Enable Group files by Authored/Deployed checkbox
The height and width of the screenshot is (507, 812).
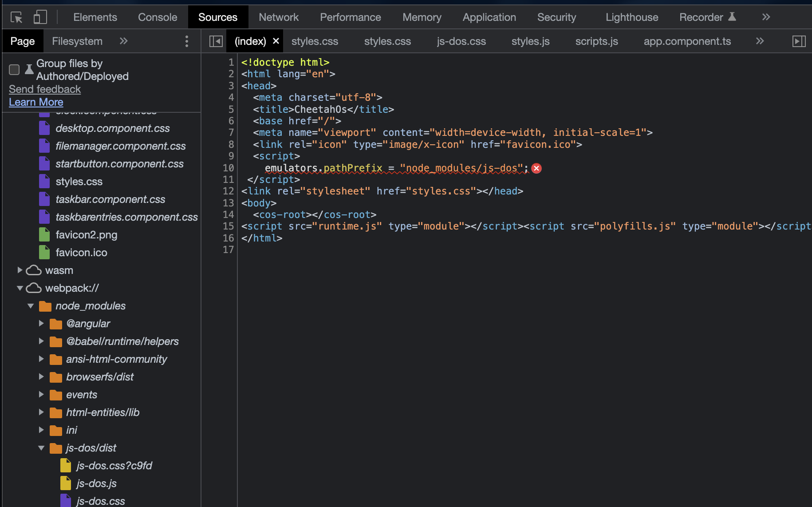click(x=14, y=70)
